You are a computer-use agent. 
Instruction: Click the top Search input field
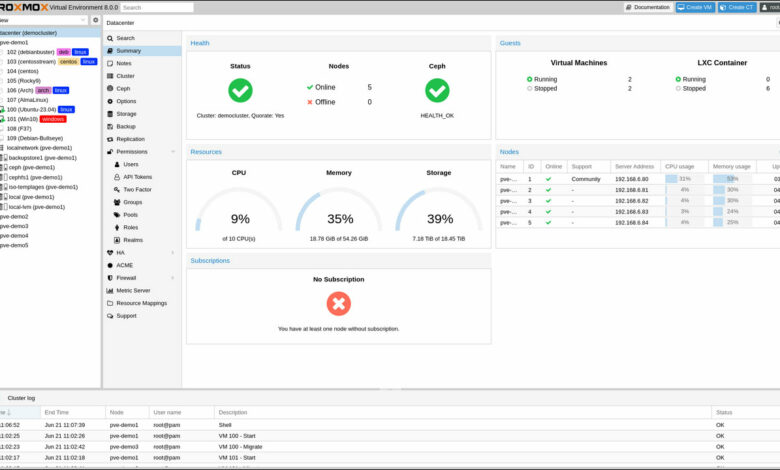157,7
